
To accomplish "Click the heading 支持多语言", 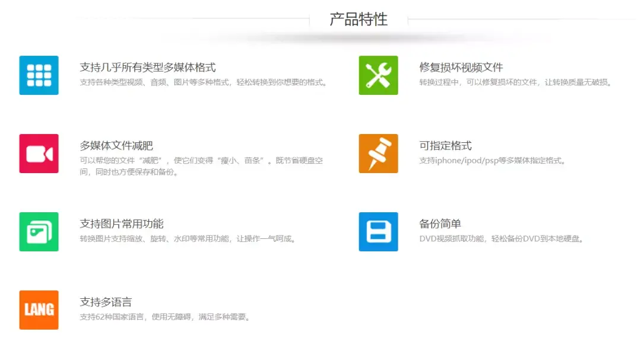I will click(x=106, y=302).
